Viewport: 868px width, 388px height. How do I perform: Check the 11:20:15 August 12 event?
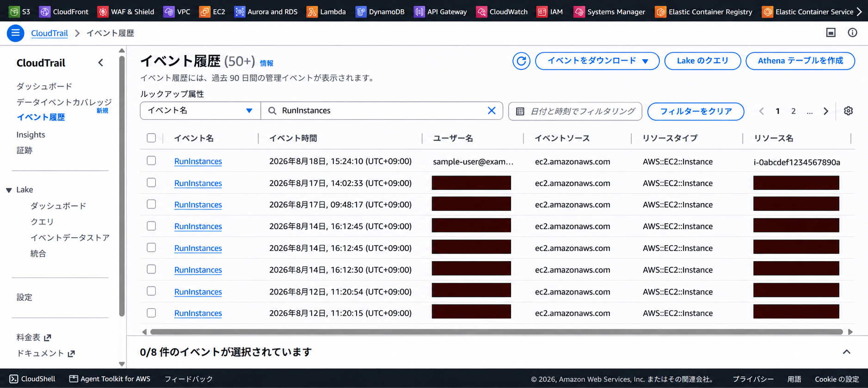click(151, 313)
